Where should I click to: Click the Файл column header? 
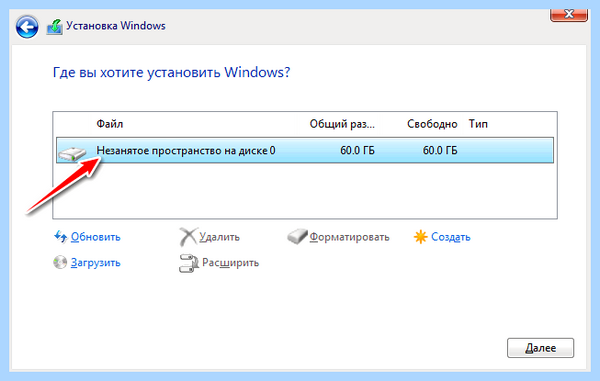pos(109,124)
